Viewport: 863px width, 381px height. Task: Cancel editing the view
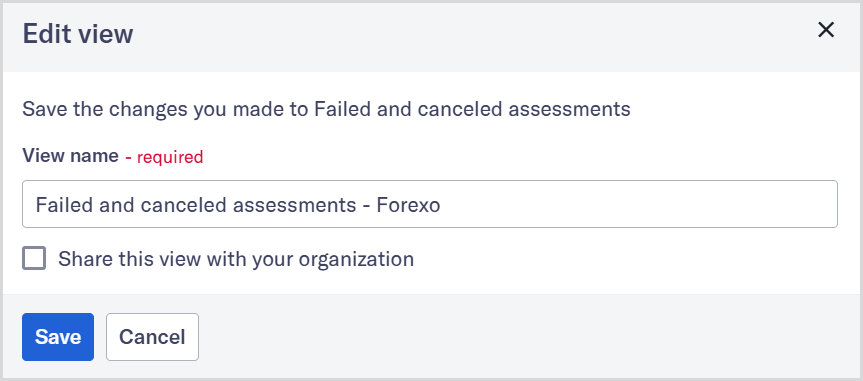coord(152,337)
